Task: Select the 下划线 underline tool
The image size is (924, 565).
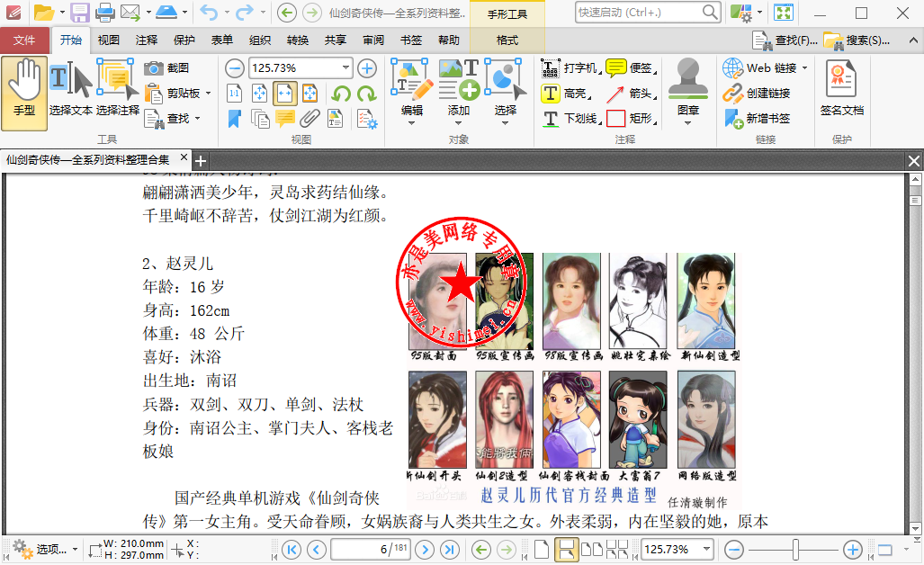Action: (570, 119)
